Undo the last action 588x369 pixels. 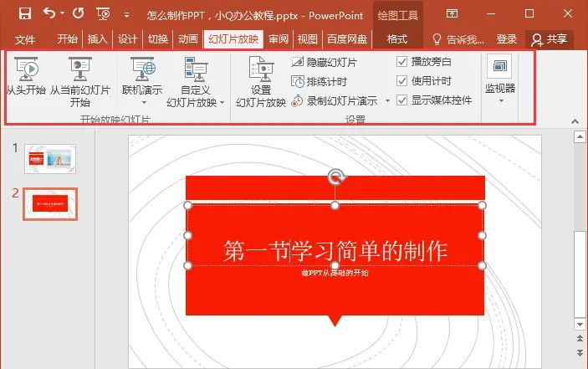tap(49, 13)
